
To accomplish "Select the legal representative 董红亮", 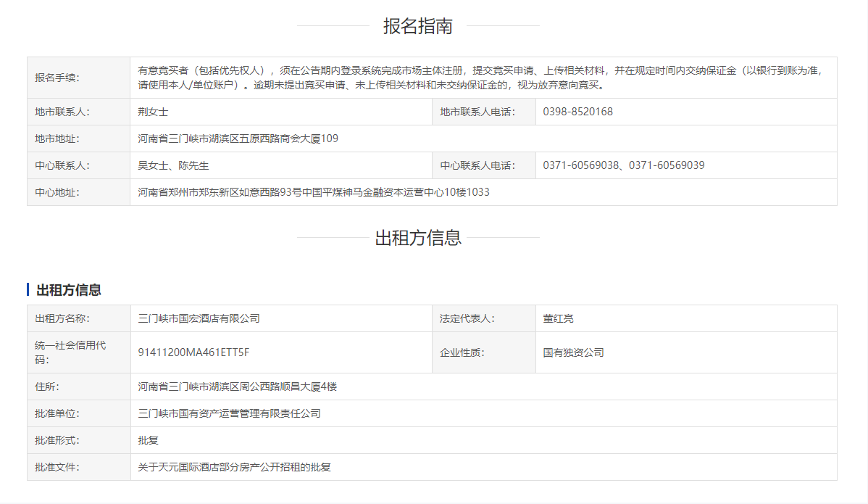I will pyautogui.click(x=558, y=318).
